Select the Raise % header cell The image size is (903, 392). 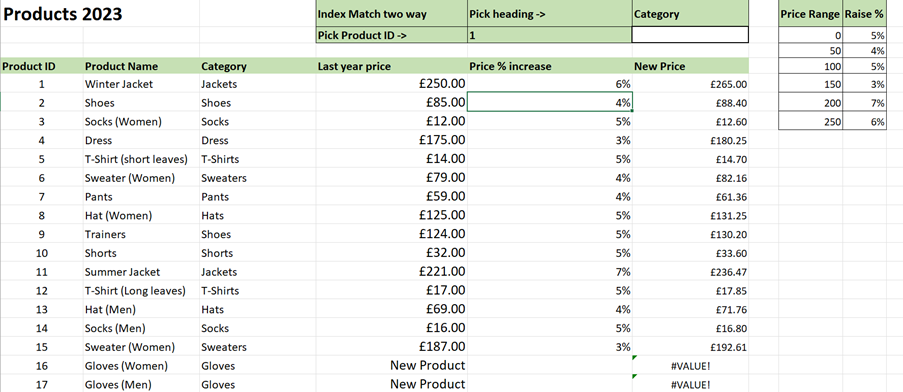(x=864, y=14)
